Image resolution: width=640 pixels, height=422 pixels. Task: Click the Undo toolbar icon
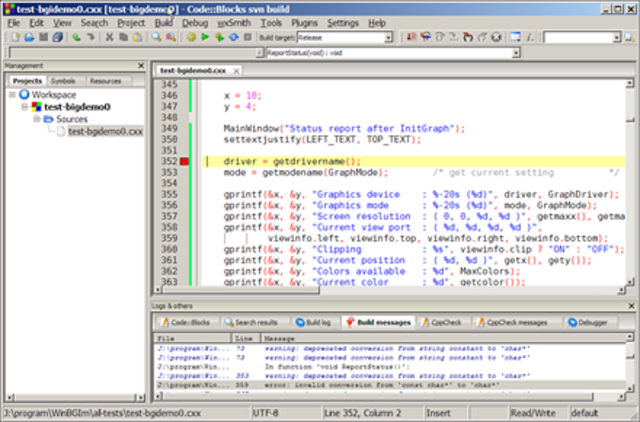point(76,37)
